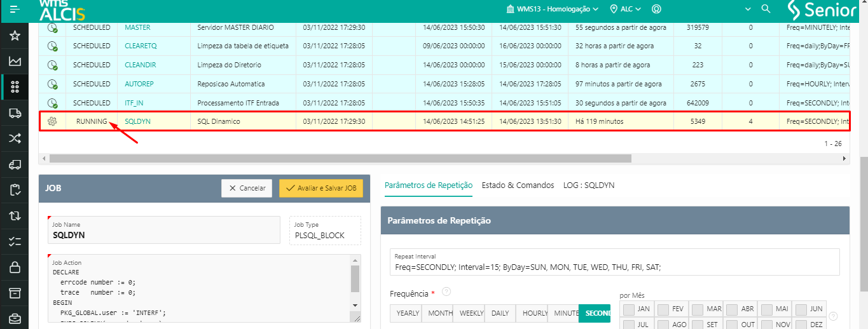Open the checklist icon in sidebar
Screen dimensions: 868x329
[x=14, y=241]
